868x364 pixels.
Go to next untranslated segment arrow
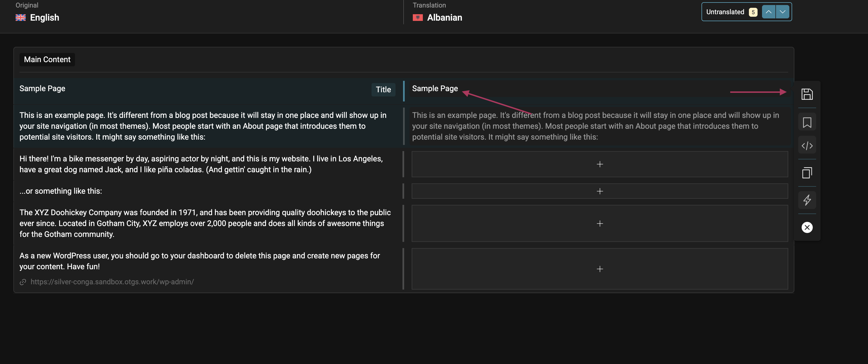click(782, 12)
